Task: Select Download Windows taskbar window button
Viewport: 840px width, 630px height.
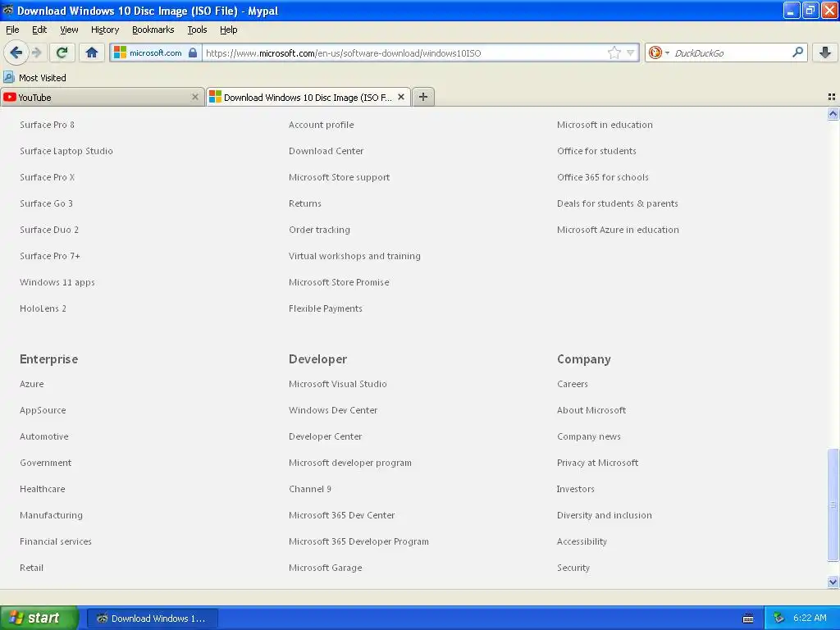Action: [152, 619]
